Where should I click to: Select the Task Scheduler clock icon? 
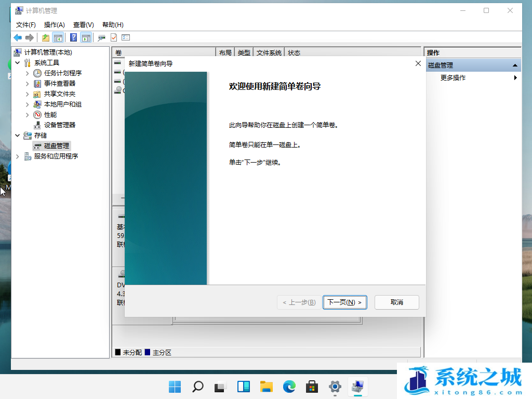pyautogui.click(x=37, y=73)
